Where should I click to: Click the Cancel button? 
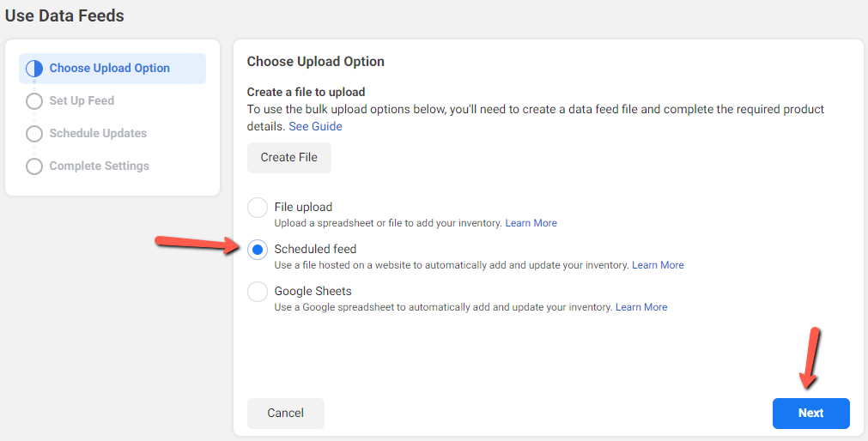point(286,414)
